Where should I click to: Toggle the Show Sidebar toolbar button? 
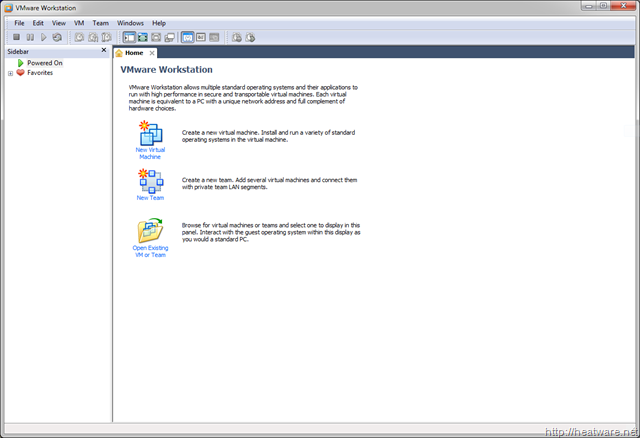pyautogui.click(x=129, y=37)
